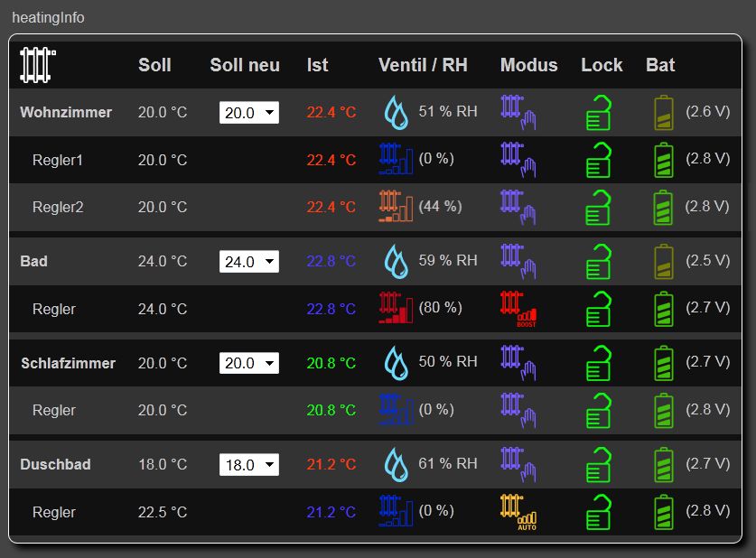
Task: Click the Duschbad room name
Action: pyautogui.click(x=55, y=464)
